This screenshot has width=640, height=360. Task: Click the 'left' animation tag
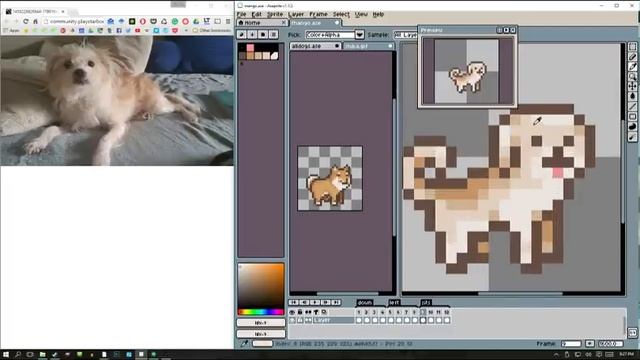394,303
